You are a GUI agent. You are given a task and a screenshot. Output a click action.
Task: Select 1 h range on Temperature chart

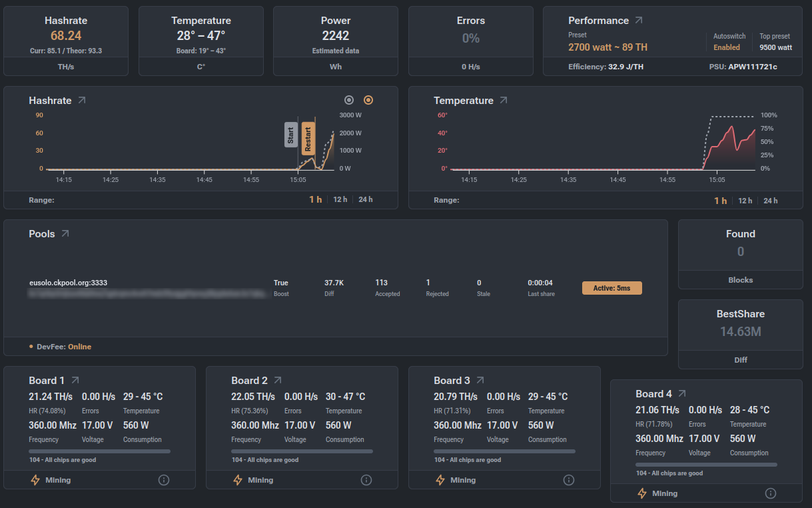(721, 200)
